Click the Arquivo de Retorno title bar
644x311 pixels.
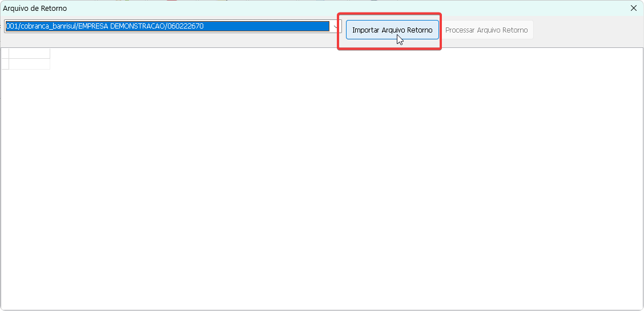click(285, 8)
